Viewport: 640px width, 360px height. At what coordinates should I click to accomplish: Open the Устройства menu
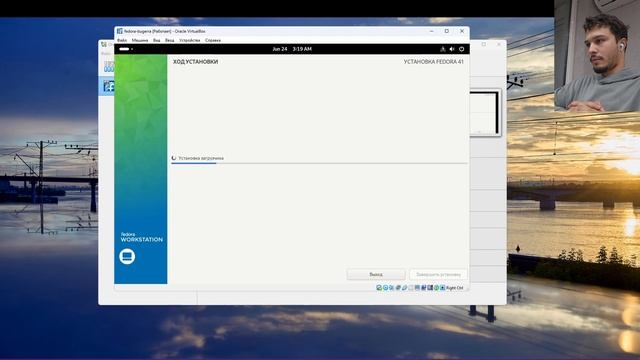click(x=189, y=40)
